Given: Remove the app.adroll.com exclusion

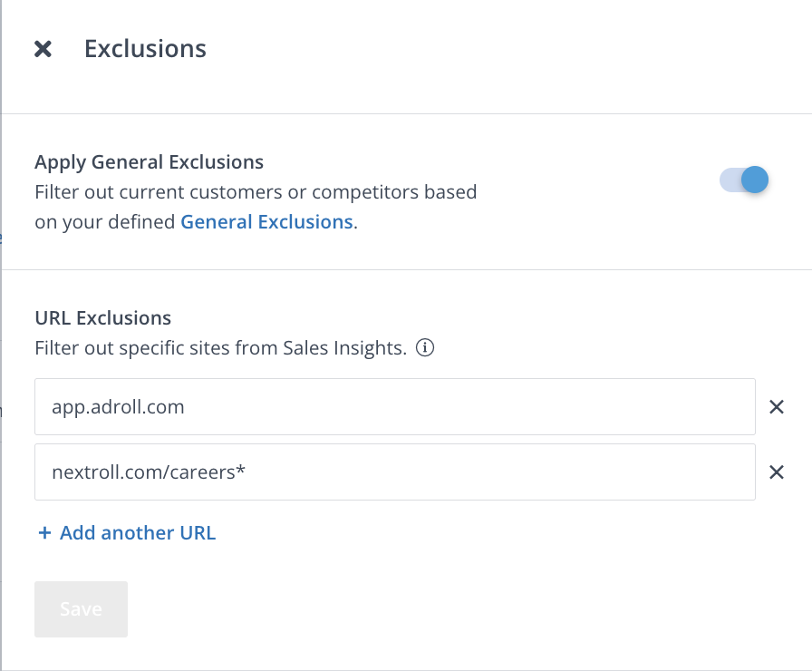Looking at the screenshot, I should tap(776, 407).
